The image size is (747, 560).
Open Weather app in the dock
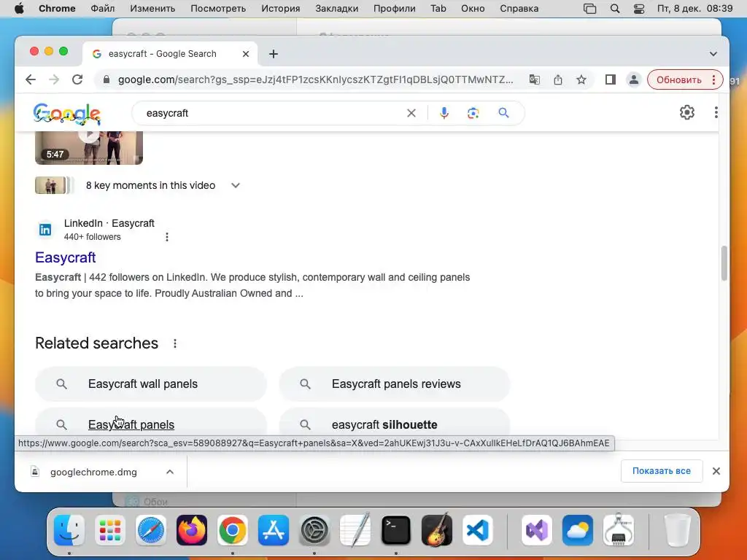578,530
